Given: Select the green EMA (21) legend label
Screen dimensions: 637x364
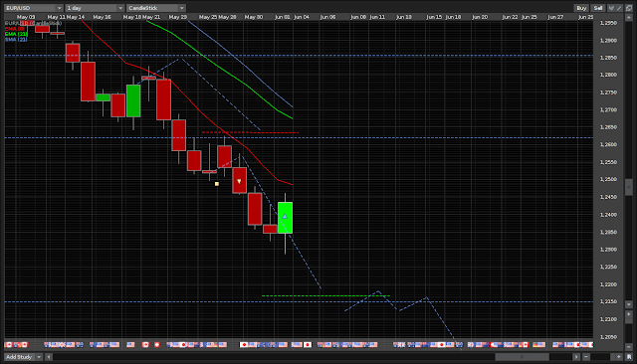Looking at the screenshot, I should 16,34.
